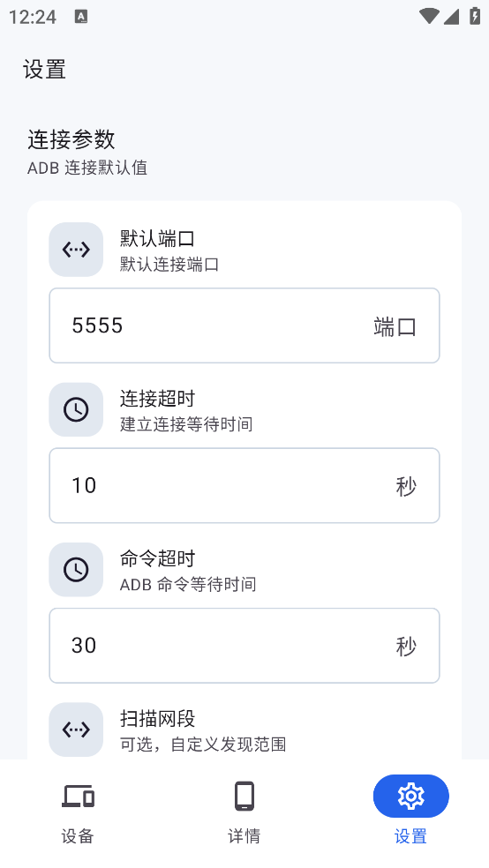Switch to the 详情 tab label
This screenshot has height=868, width=489.
pyautogui.click(x=244, y=836)
